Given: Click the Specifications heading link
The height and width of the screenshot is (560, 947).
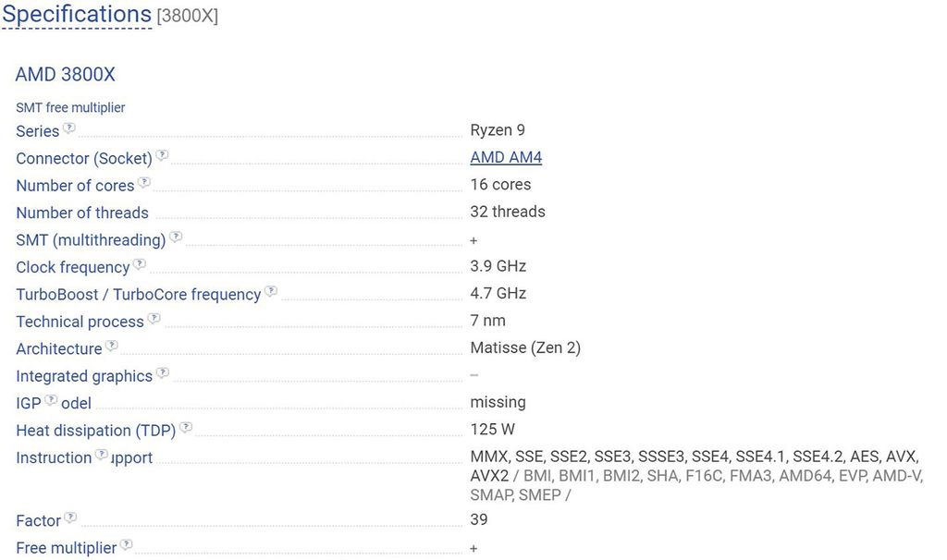Looking at the screenshot, I should (77, 15).
